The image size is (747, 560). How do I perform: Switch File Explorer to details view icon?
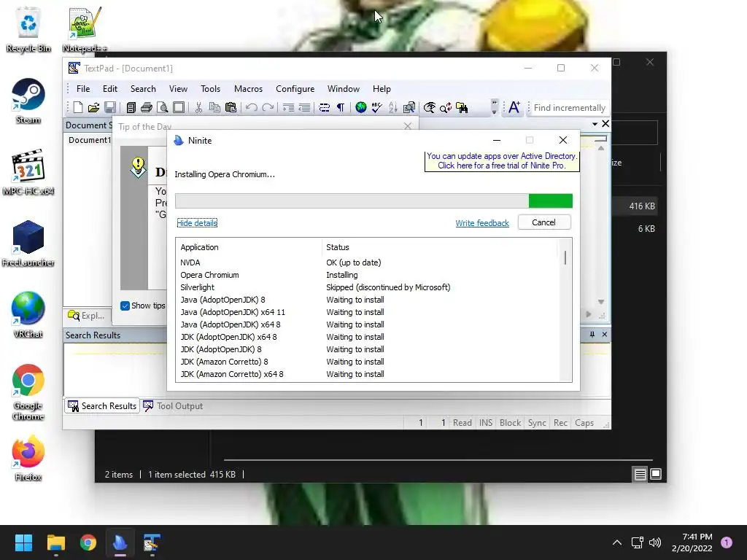640,474
